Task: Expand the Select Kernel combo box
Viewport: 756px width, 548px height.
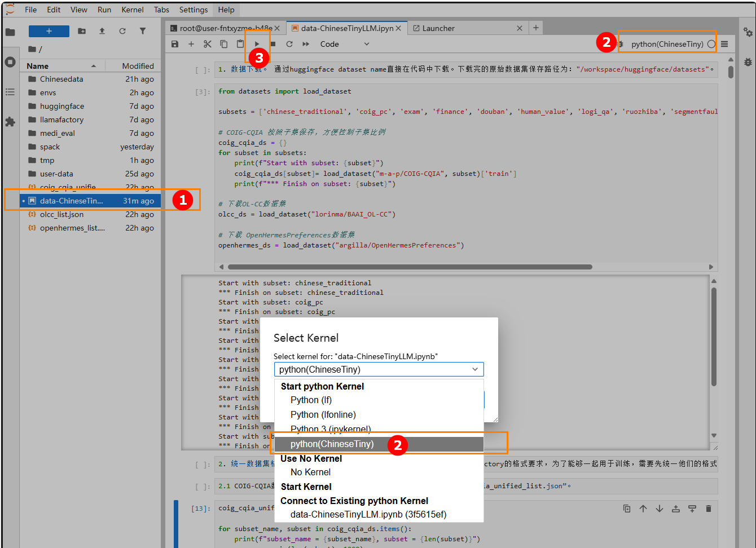Action: click(x=379, y=369)
